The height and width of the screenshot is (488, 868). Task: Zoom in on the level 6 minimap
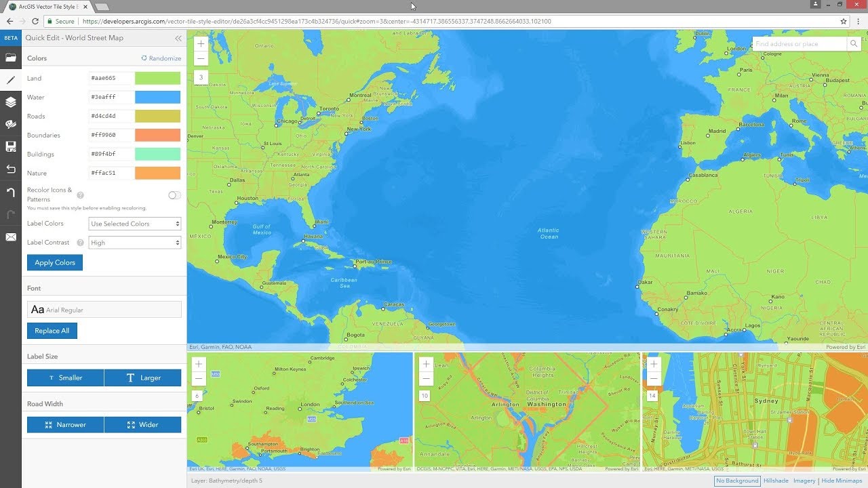tap(199, 364)
